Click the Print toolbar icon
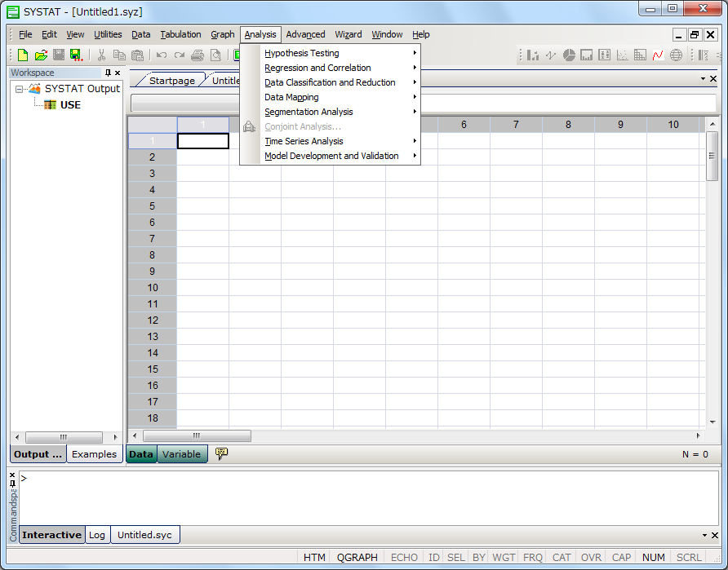Viewport: 728px width, 570px height. click(198, 55)
